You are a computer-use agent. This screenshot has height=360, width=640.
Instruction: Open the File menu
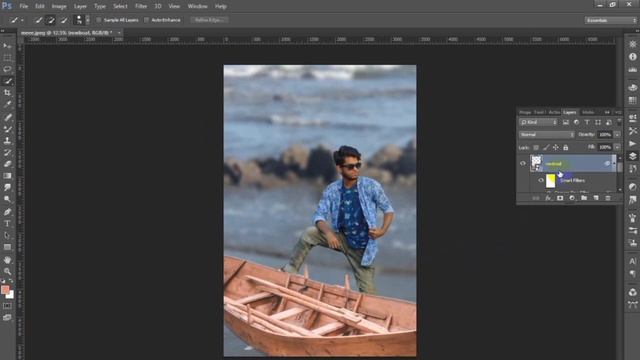[x=24, y=6]
